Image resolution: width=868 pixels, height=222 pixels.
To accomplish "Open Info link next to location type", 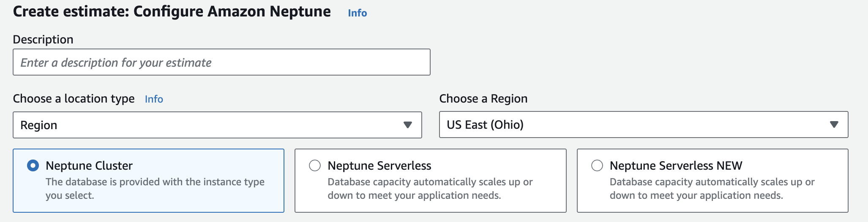I will (x=154, y=99).
